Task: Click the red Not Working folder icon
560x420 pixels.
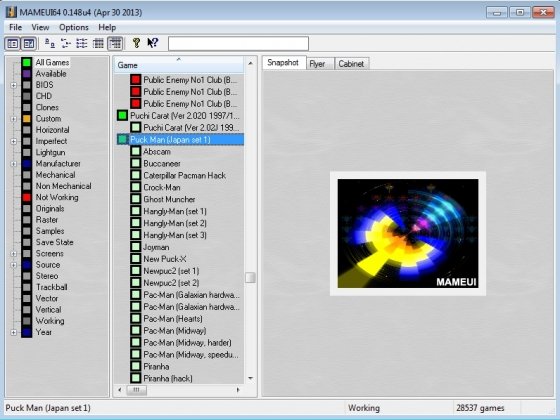Action: coord(27,198)
